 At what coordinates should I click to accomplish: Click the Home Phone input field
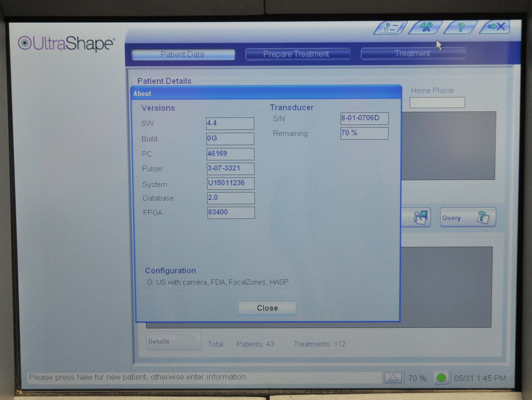click(437, 102)
